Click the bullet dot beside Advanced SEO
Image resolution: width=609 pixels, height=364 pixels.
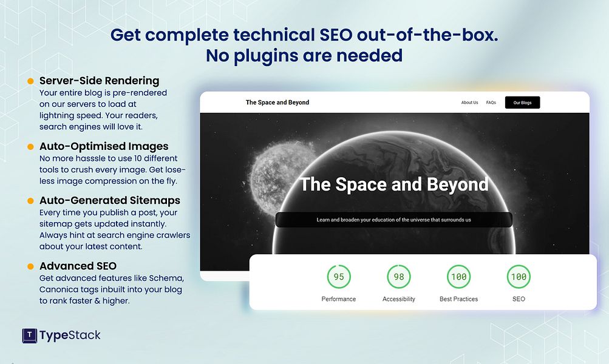click(30, 266)
